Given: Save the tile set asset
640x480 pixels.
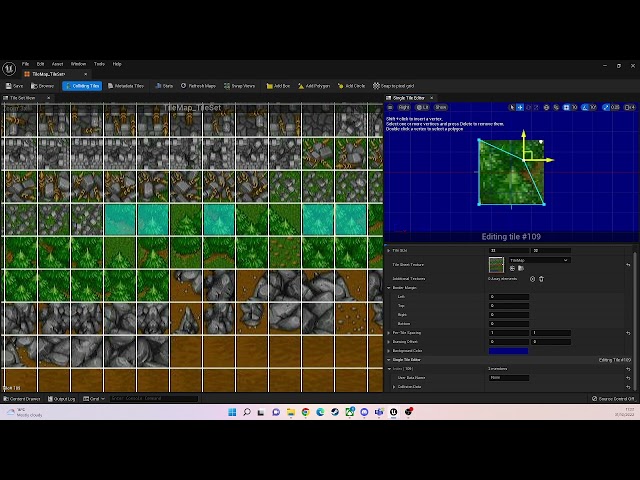Looking at the screenshot, I should click(x=14, y=86).
